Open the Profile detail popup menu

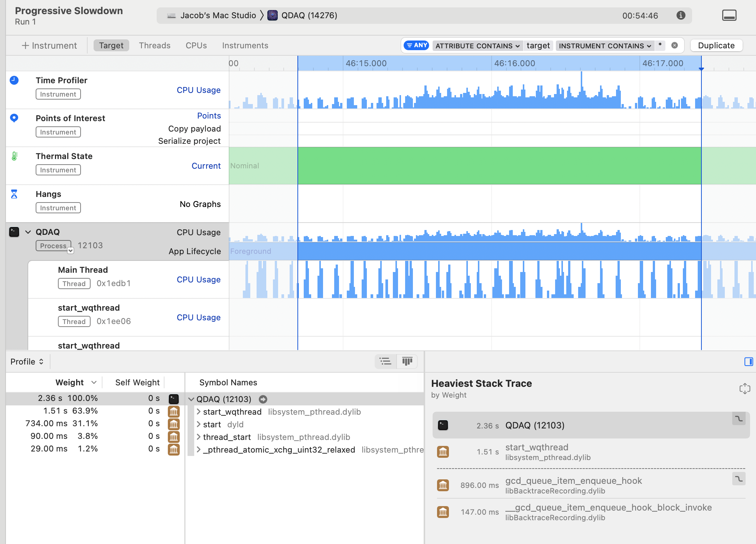(27, 362)
